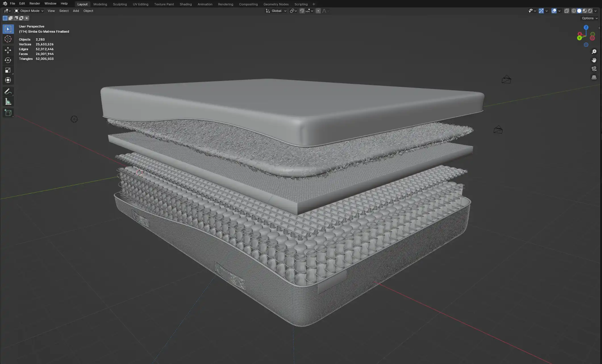Switch to Material Preview shading
The image size is (602, 364).
pos(585,11)
